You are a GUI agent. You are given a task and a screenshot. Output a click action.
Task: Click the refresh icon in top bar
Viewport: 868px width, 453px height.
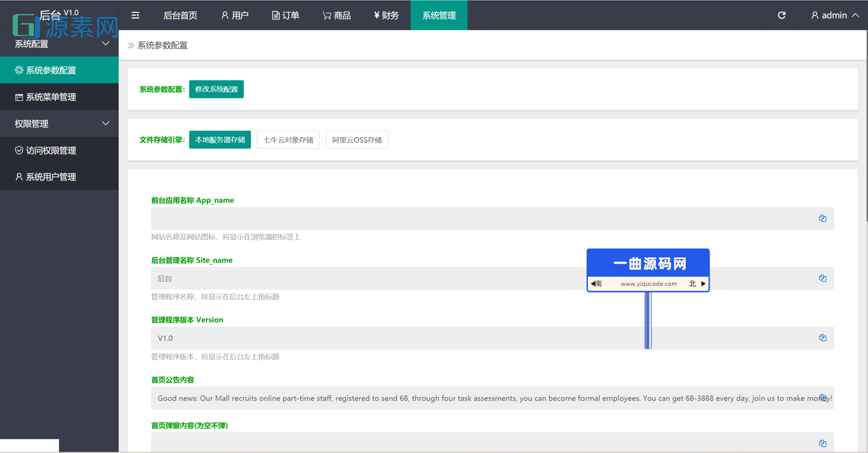pos(782,15)
